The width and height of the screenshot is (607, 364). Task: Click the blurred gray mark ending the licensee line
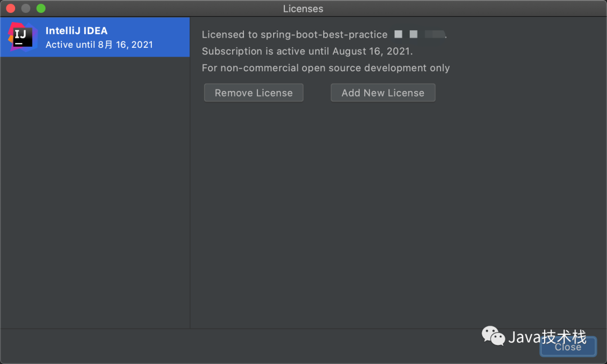(x=434, y=34)
